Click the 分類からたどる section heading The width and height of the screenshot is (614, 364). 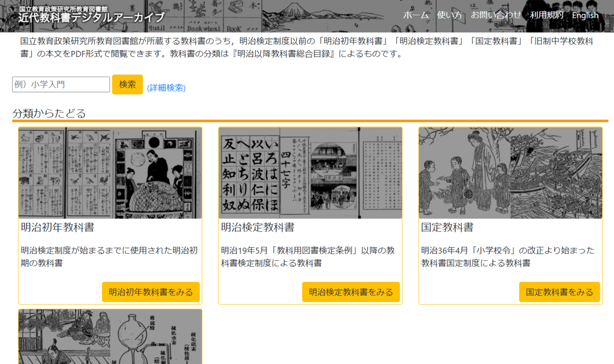pos(49,113)
